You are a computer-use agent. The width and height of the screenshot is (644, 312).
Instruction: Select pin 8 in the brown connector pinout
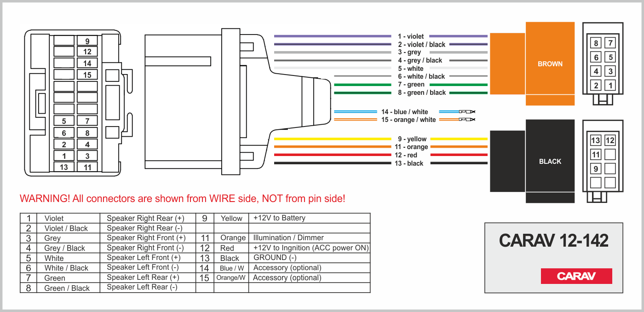596,44
